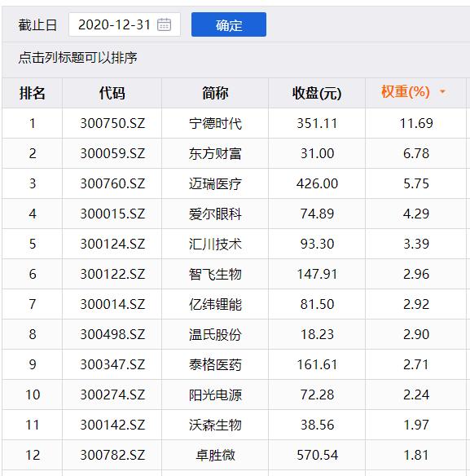The height and width of the screenshot is (476, 470).
Task: Select stock name 亿纬锂能
Action: pyautogui.click(x=215, y=305)
